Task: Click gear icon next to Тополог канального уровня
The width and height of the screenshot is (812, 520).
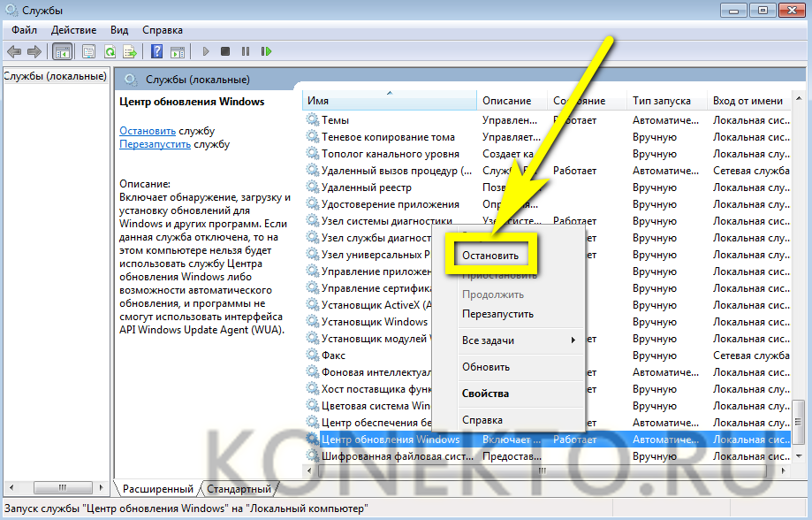Action: tap(312, 154)
